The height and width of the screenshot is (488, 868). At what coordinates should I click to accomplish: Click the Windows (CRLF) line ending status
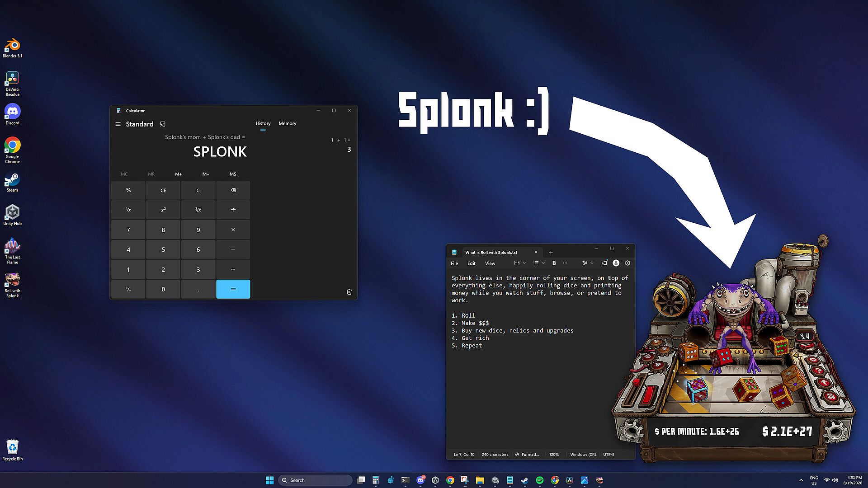583,455
